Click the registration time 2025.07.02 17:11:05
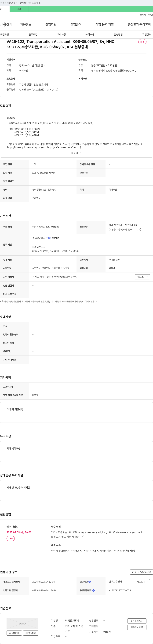The width and height of the screenshot is (153, 644). point(43,582)
